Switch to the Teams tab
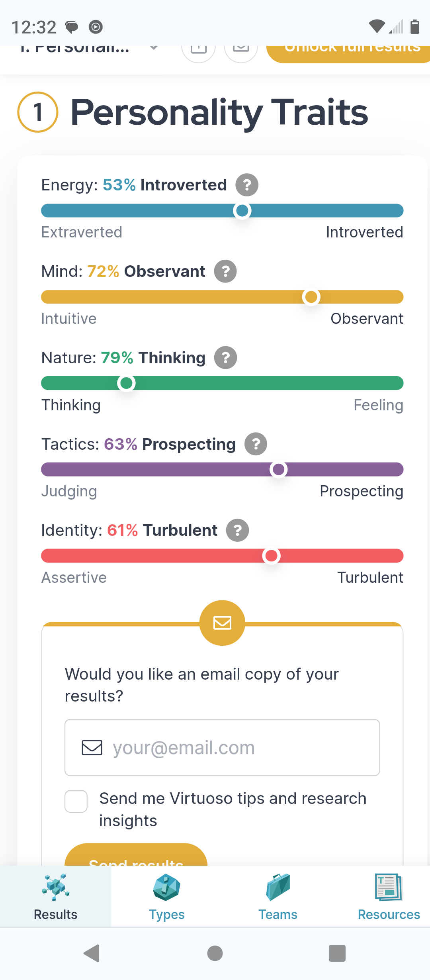 (x=278, y=896)
